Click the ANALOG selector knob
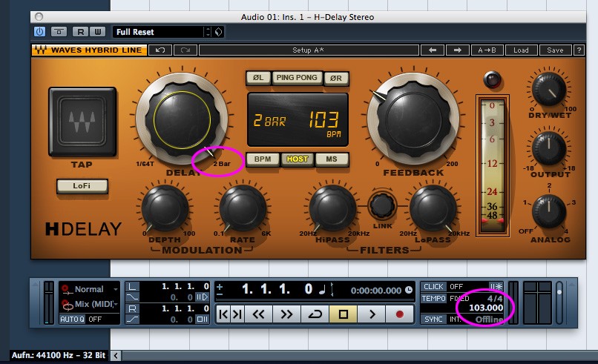This screenshot has height=364, width=598. point(549,211)
